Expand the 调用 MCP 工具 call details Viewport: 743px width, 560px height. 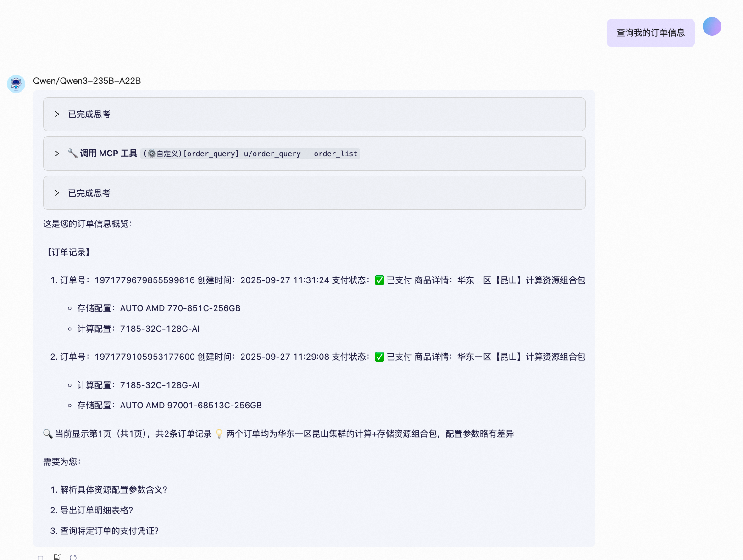click(57, 154)
